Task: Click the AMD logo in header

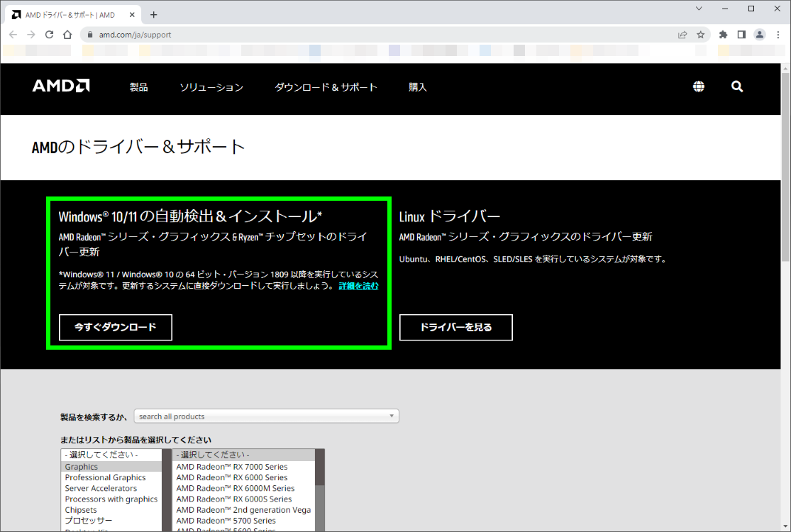Action: (61, 86)
